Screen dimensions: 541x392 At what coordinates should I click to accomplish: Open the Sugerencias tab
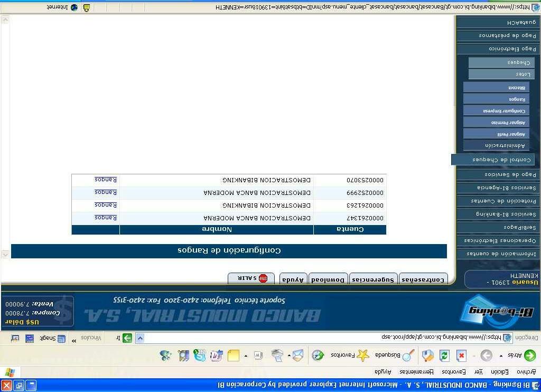coord(373,279)
